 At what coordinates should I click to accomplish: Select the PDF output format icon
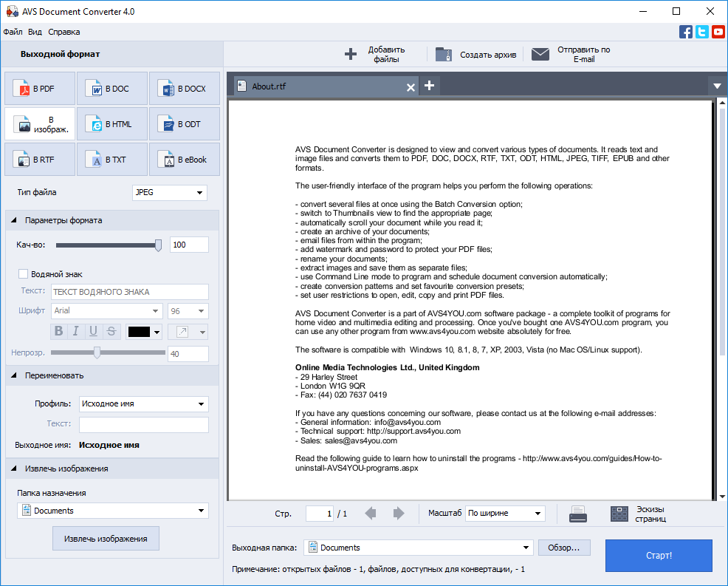tap(24, 89)
